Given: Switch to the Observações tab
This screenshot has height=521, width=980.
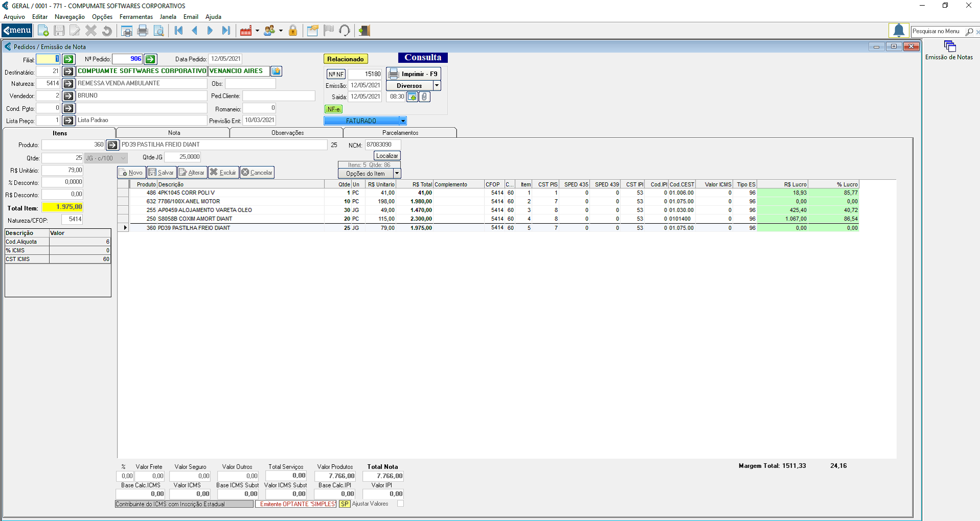Looking at the screenshot, I should click(287, 133).
